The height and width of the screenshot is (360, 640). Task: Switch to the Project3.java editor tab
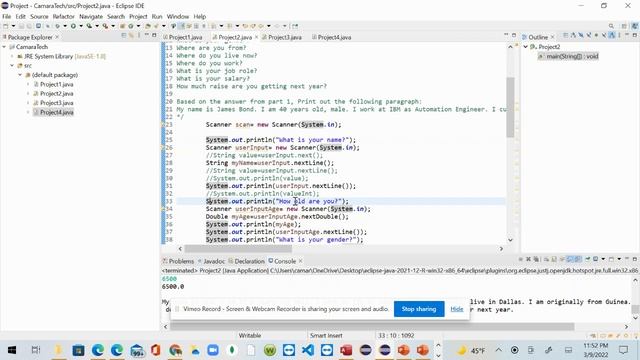coord(284,37)
